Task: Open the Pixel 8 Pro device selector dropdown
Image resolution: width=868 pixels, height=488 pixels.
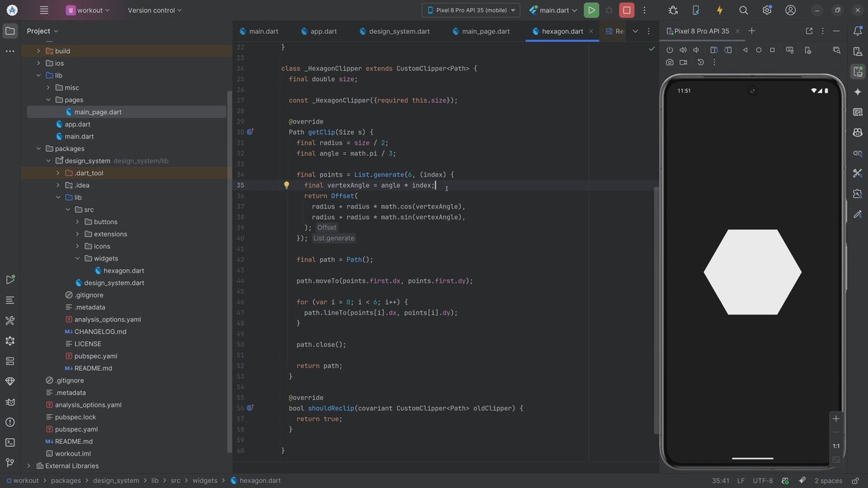Action: pyautogui.click(x=471, y=10)
